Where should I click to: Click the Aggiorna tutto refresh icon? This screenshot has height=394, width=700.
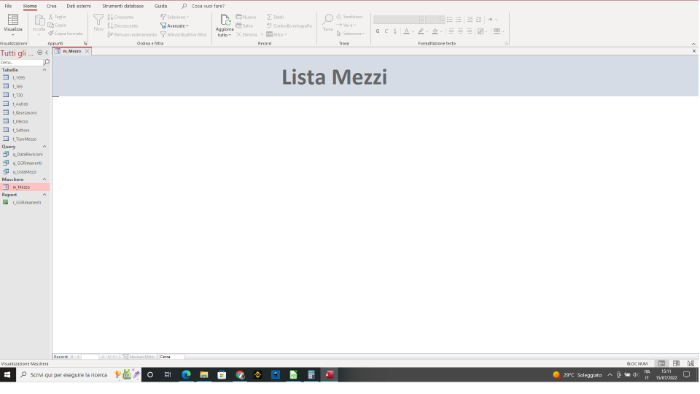(x=225, y=20)
